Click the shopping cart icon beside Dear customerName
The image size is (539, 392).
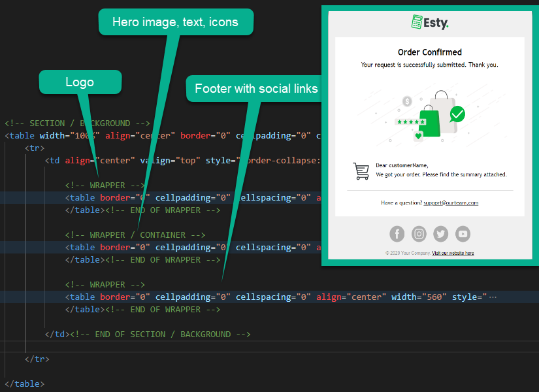click(x=360, y=171)
